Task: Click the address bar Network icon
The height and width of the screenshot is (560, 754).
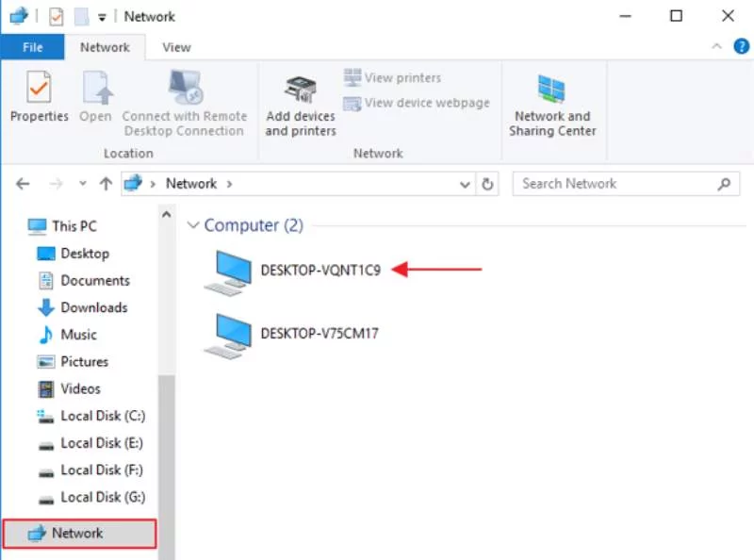Action: click(133, 183)
